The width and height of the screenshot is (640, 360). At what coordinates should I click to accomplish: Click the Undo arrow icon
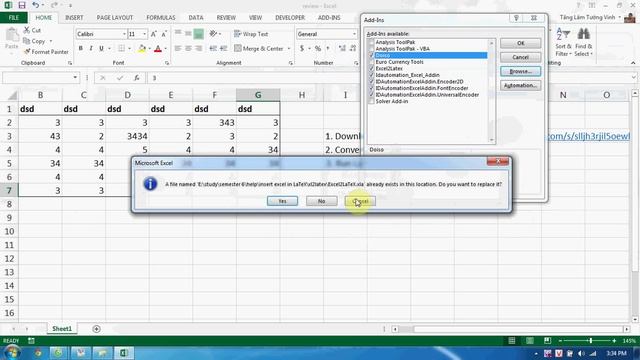point(36,5)
